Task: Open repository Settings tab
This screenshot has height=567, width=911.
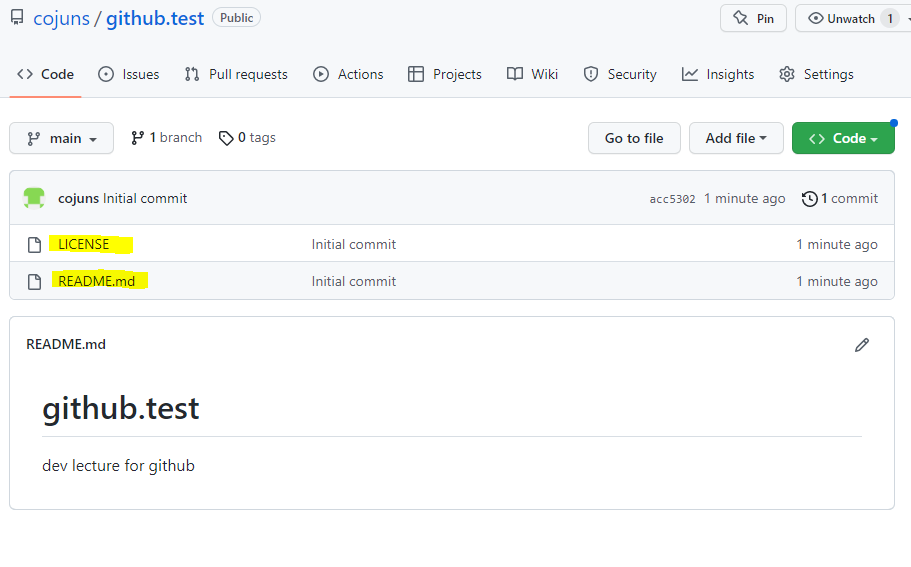Action: pyautogui.click(x=816, y=74)
